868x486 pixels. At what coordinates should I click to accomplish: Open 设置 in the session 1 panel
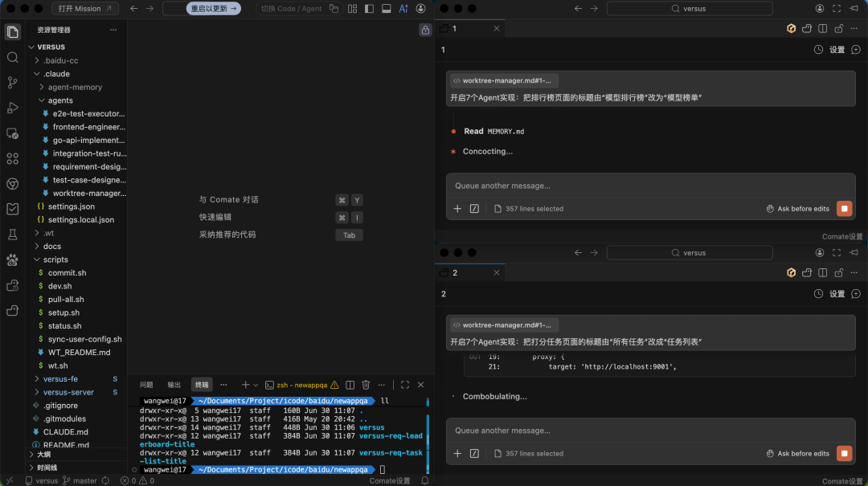point(837,49)
